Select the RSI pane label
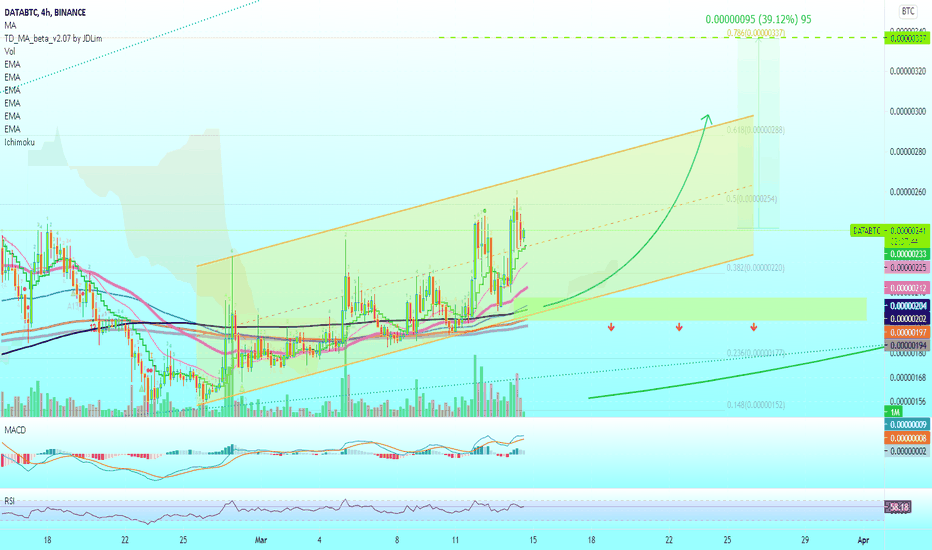Image resolution: width=932 pixels, height=550 pixels. (9, 501)
